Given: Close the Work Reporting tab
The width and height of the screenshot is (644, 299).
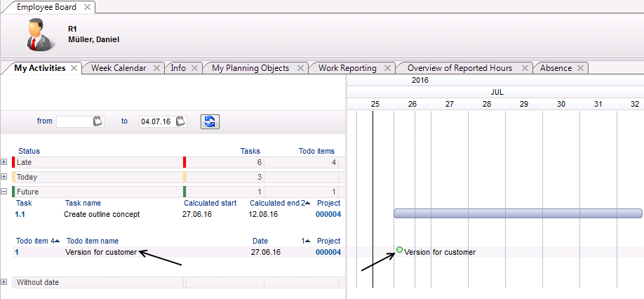Looking at the screenshot, I should click(387, 68).
